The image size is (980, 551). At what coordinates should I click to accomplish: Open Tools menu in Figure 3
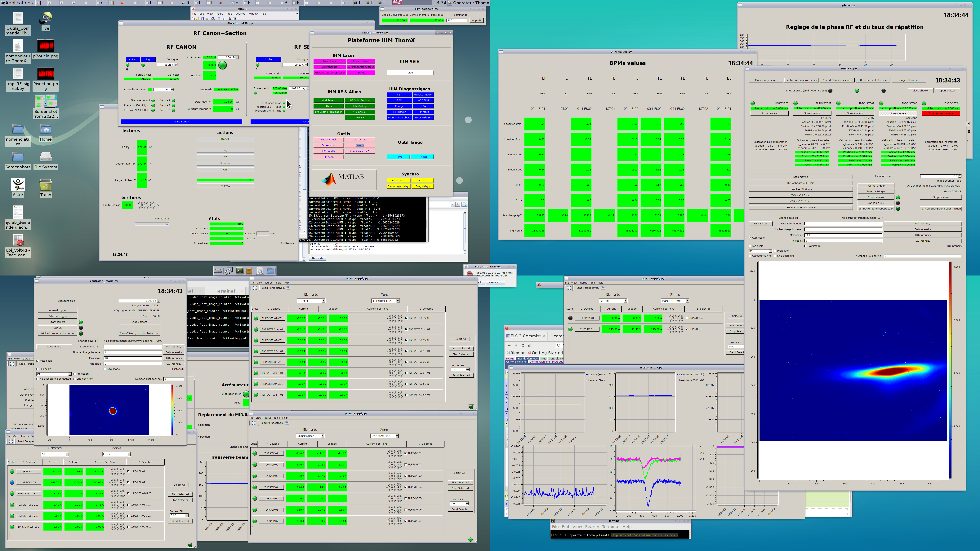pyautogui.click(x=229, y=14)
